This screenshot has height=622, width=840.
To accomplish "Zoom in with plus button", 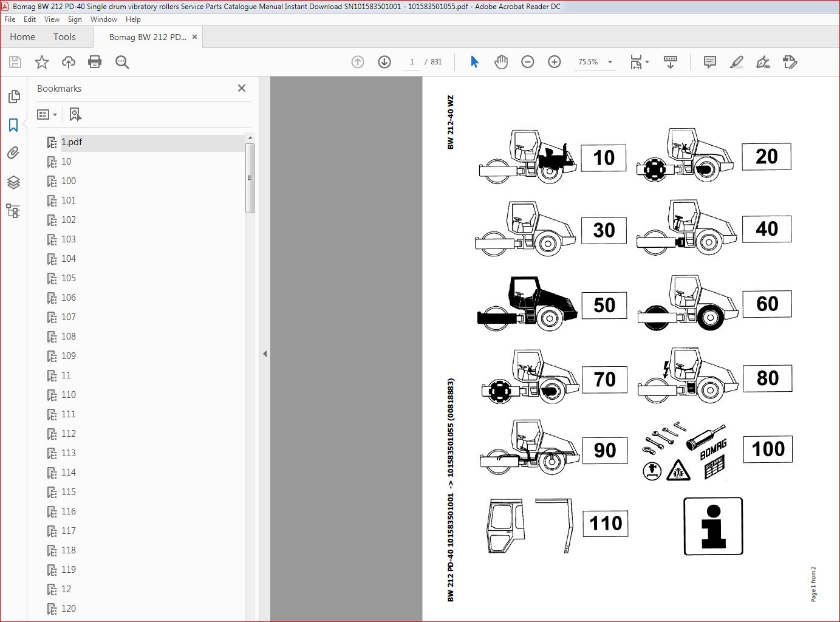I will tap(555, 62).
